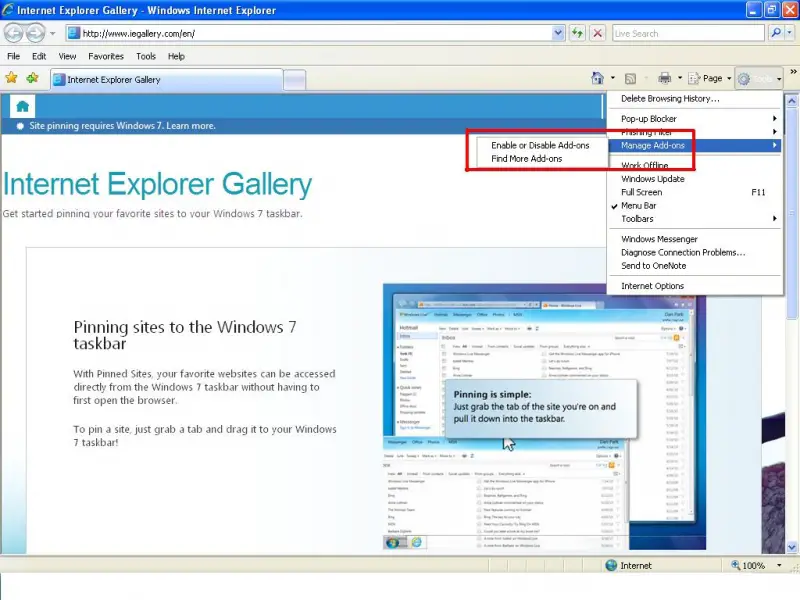Open the Help menu
The image size is (800, 600).
(x=176, y=56)
